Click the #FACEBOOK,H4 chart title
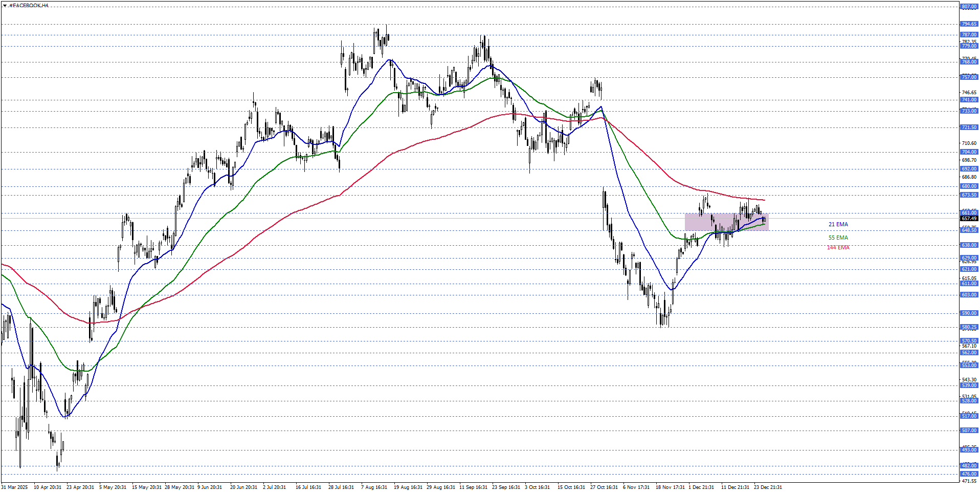The width and height of the screenshot is (980, 493). click(x=29, y=6)
